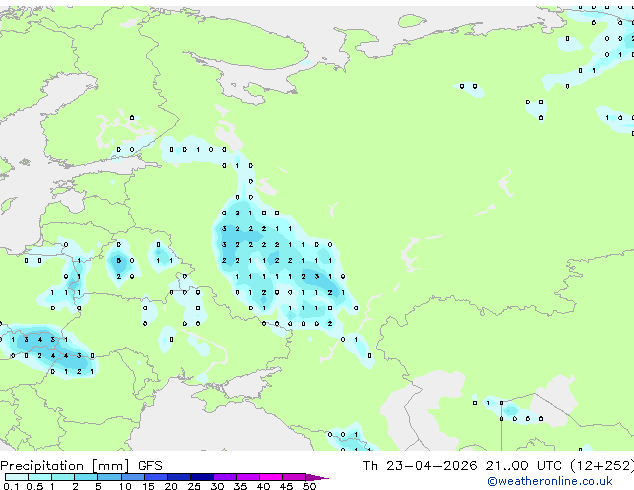634x490 pixels.
Task: Select the legend swatch between 2 and 5
Action: click(x=86, y=477)
